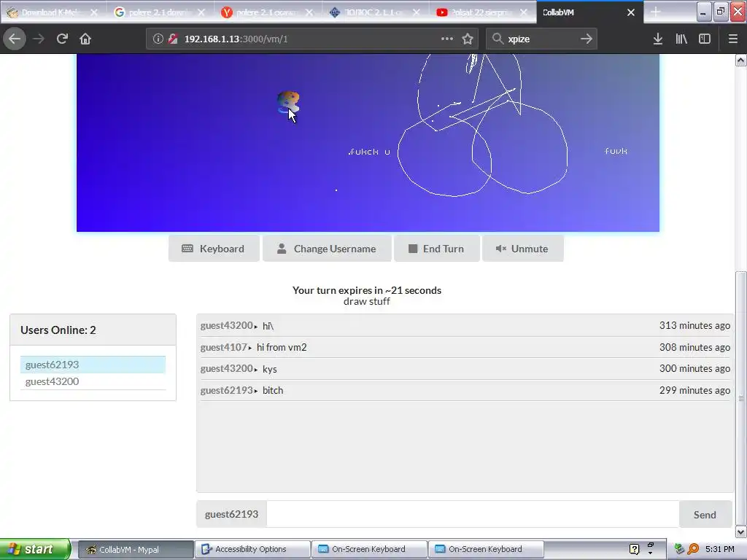Open first On-Screen Keyboard taskbar item
This screenshot has width=747, height=560.
click(369, 549)
